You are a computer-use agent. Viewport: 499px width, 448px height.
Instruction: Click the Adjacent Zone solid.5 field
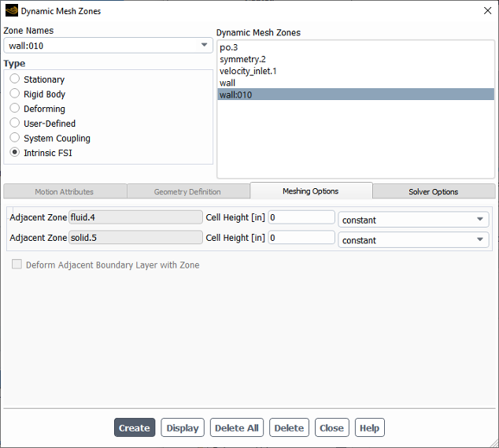[x=135, y=238]
